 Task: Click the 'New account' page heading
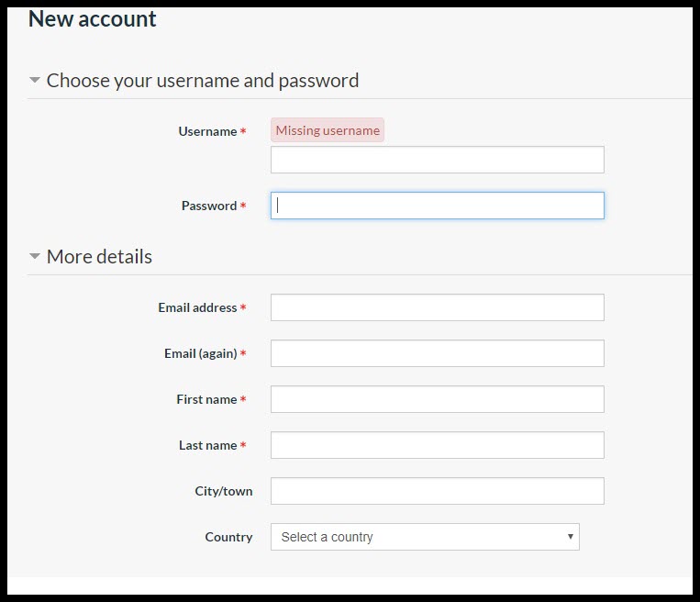pos(93,18)
